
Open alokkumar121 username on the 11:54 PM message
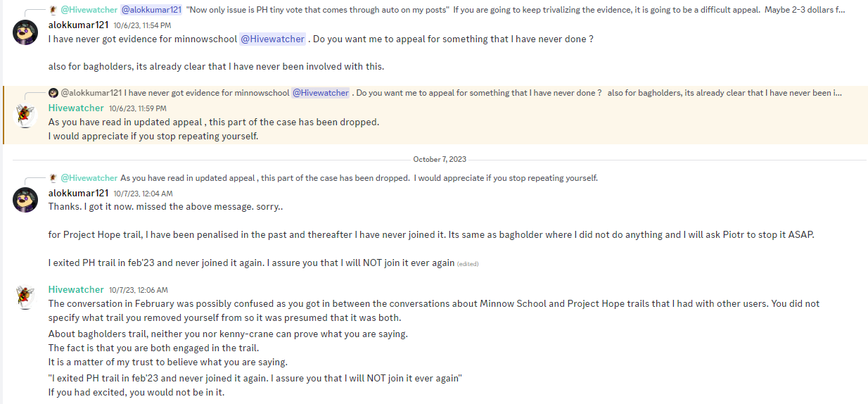pos(78,25)
